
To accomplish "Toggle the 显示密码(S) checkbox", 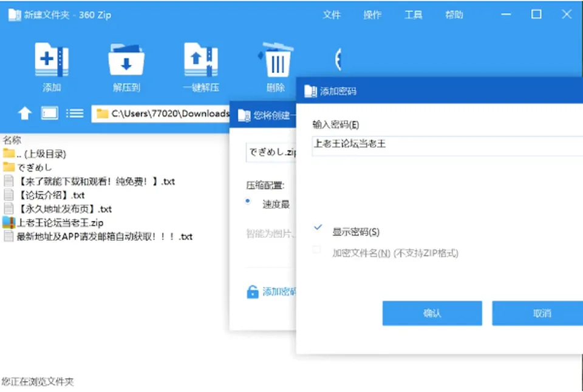I will coord(318,228).
